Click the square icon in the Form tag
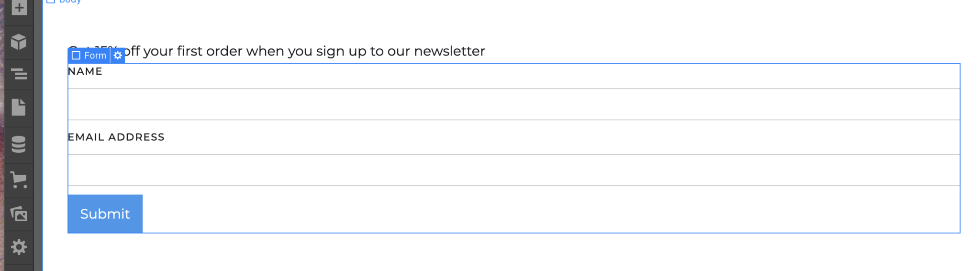 click(76, 56)
